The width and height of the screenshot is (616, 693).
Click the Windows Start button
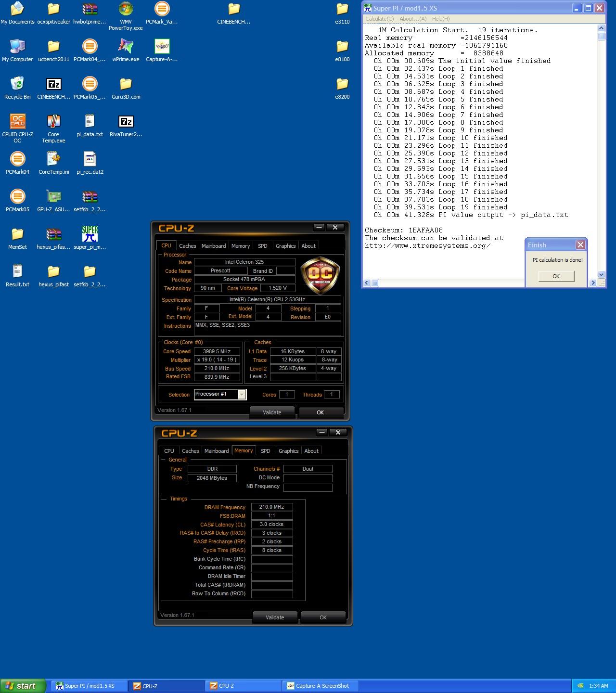point(23,686)
